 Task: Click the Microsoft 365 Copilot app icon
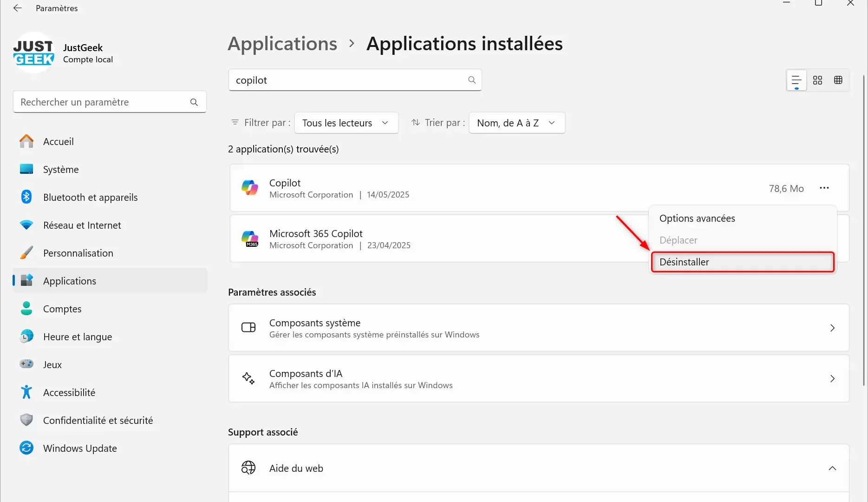tap(250, 238)
